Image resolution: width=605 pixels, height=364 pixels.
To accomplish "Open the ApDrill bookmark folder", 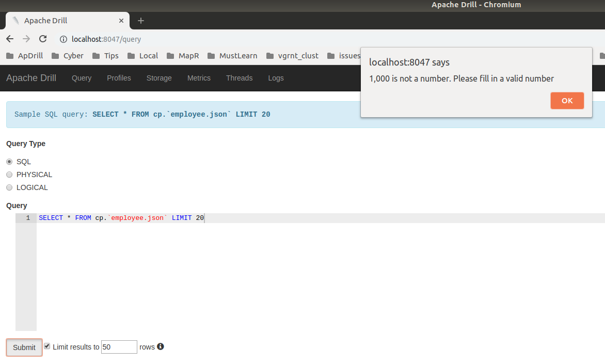I will coord(25,56).
